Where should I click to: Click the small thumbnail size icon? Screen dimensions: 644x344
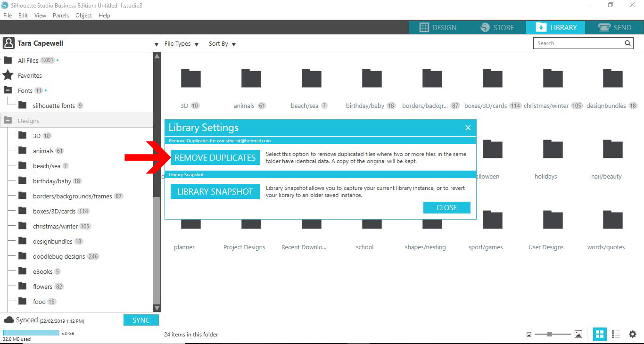point(529,335)
